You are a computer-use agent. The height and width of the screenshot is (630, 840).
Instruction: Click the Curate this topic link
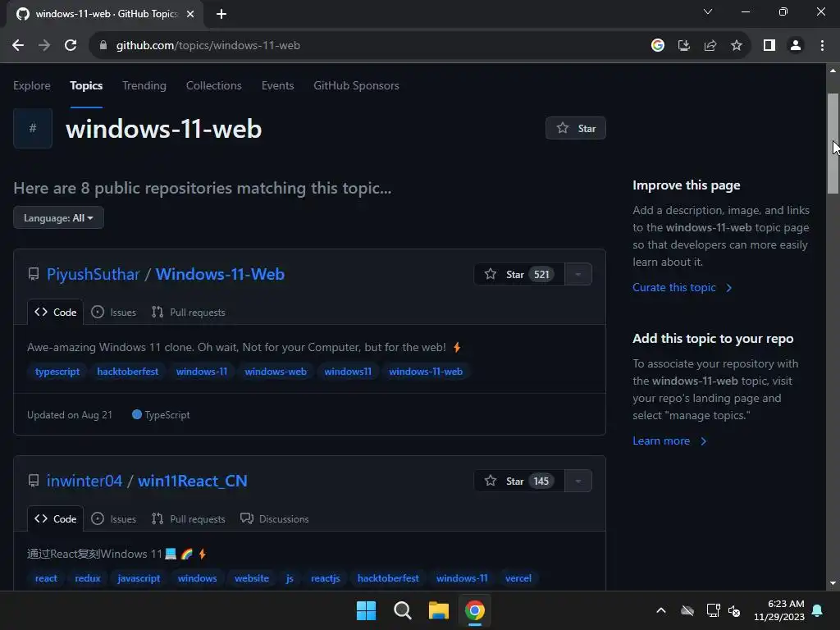tap(682, 288)
